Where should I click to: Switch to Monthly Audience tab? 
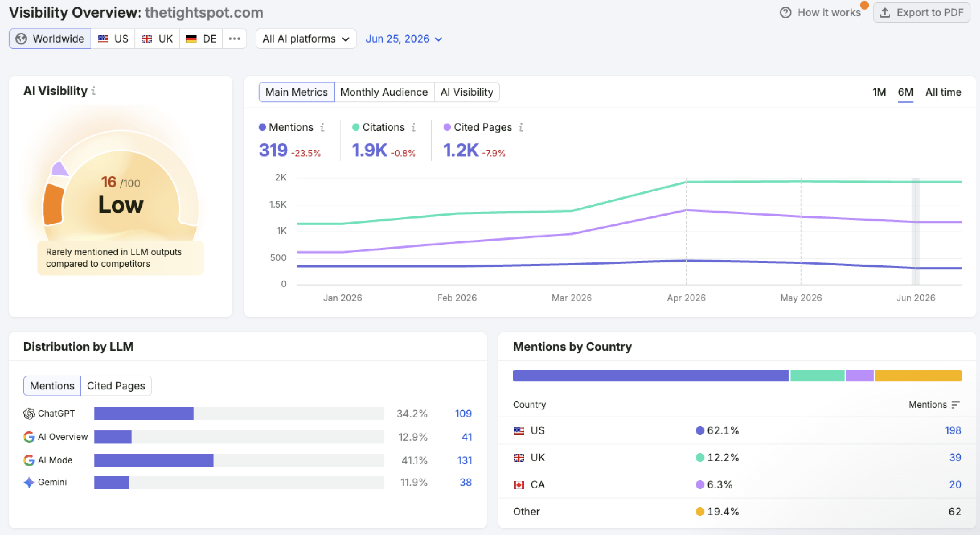click(384, 92)
